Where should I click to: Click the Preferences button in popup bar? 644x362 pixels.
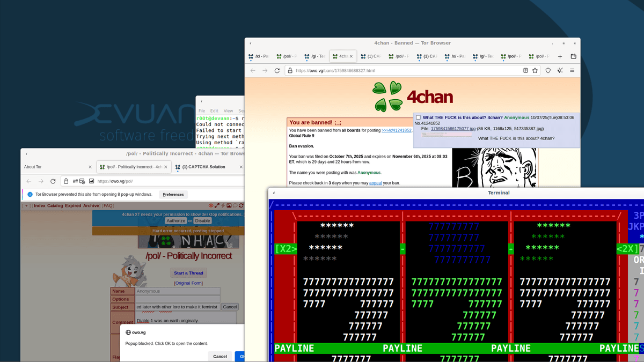coord(173,194)
